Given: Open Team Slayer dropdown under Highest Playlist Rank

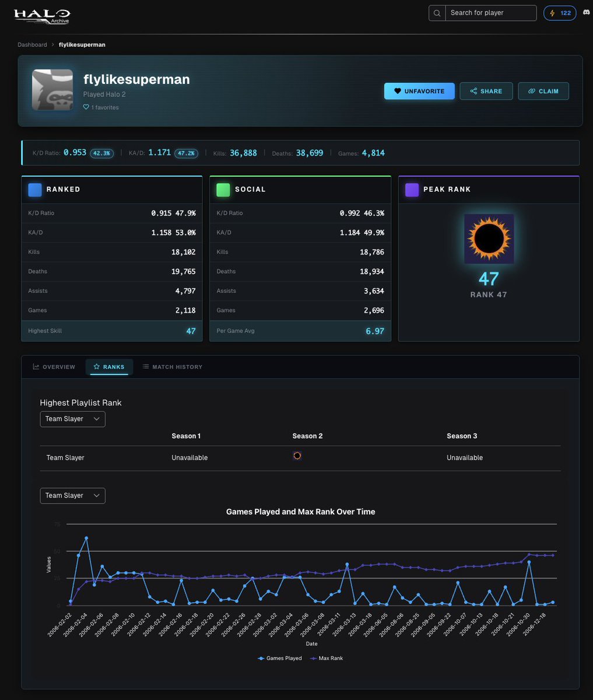Looking at the screenshot, I should pyautogui.click(x=72, y=419).
